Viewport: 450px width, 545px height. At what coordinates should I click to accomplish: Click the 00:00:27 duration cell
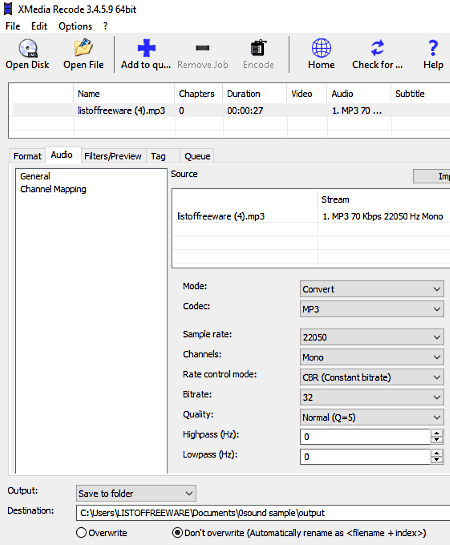coord(245,111)
